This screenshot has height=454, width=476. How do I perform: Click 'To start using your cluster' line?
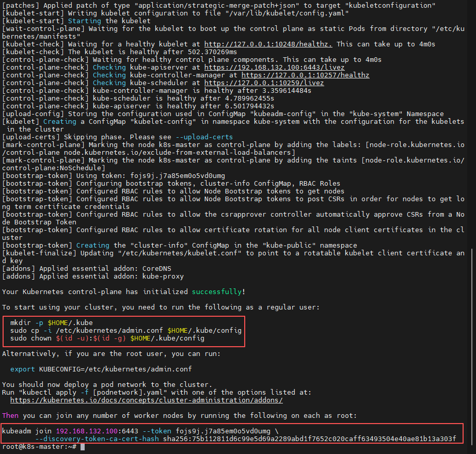[161, 307]
